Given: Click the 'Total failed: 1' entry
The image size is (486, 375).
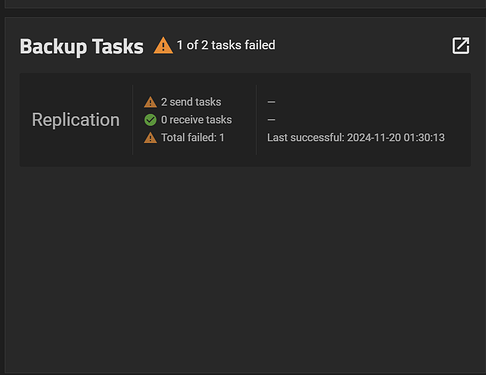Looking at the screenshot, I should 193,138.
